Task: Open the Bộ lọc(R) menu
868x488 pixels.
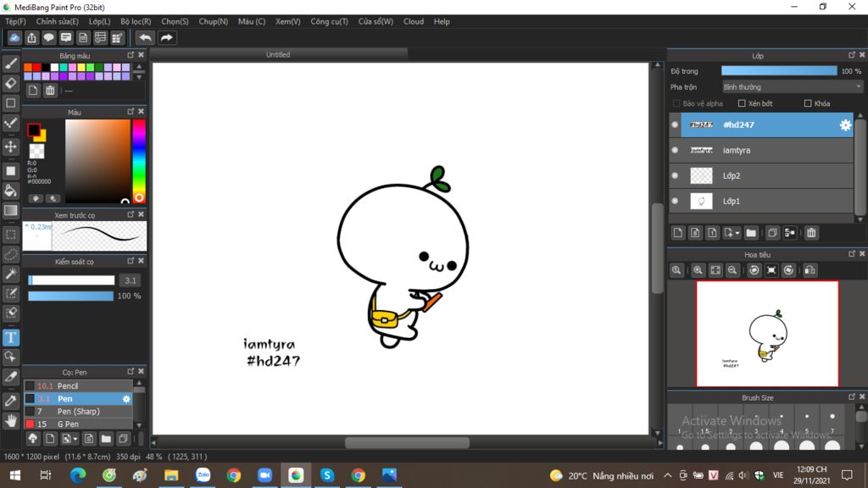Action: tap(136, 21)
